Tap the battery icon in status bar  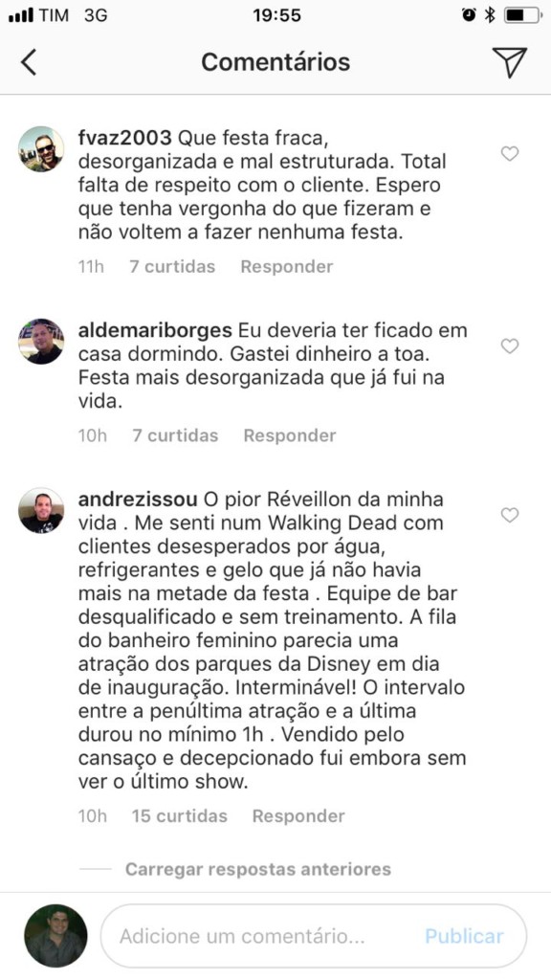pos(522,15)
